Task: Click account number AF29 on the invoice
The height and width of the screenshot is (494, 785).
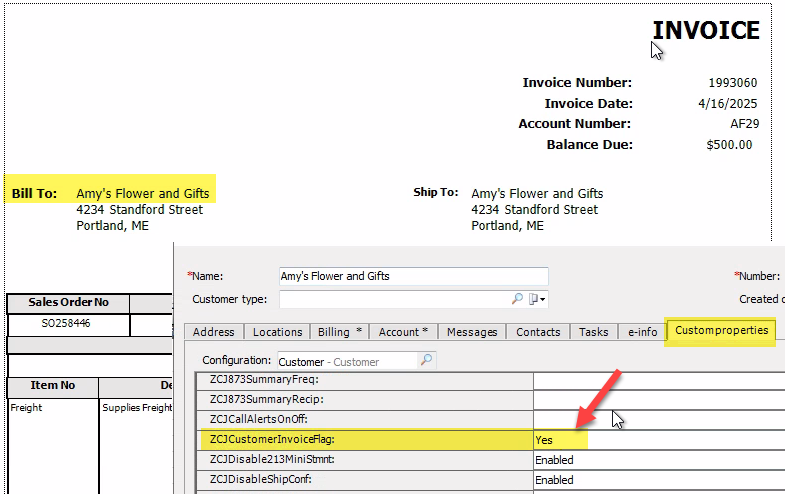Action: point(744,124)
